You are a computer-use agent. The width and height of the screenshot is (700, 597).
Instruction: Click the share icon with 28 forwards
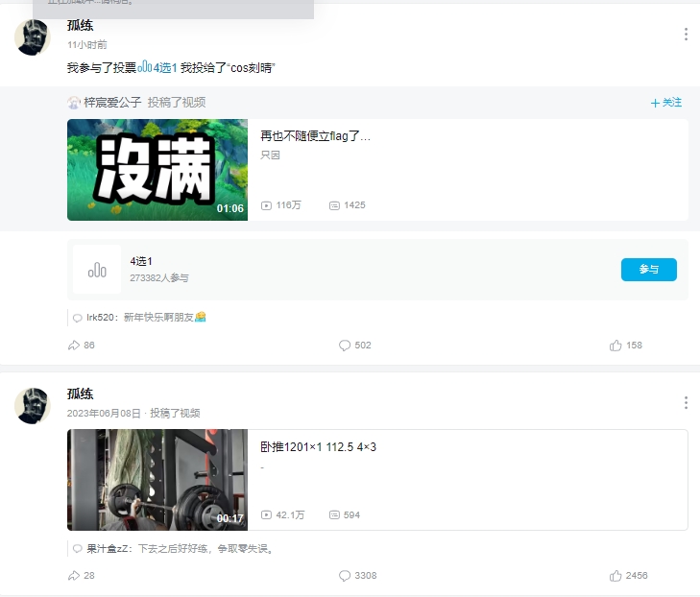pos(74,576)
